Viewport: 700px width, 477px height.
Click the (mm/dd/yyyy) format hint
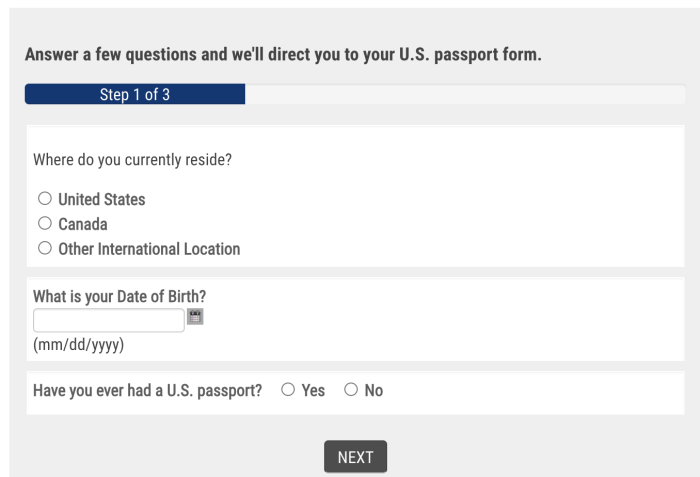79,345
